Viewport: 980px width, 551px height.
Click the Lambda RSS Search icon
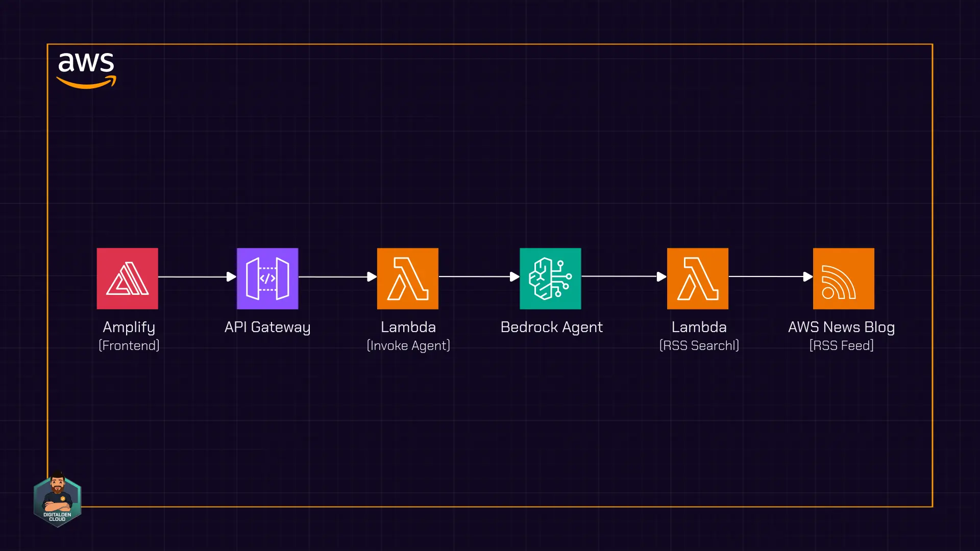[697, 279]
